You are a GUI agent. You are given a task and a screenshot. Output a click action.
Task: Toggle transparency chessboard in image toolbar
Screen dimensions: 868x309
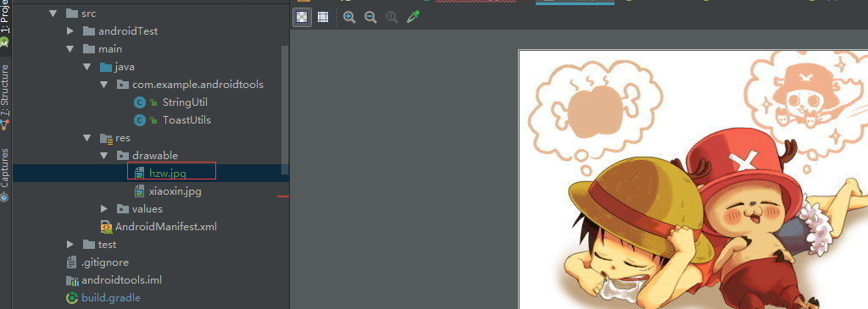(302, 17)
